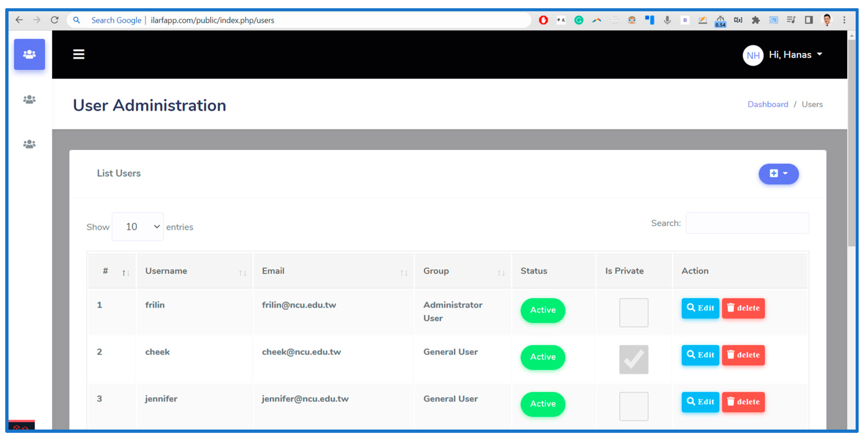
Task: Open the hamburger menu in header
Action: click(x=78, y=54)
